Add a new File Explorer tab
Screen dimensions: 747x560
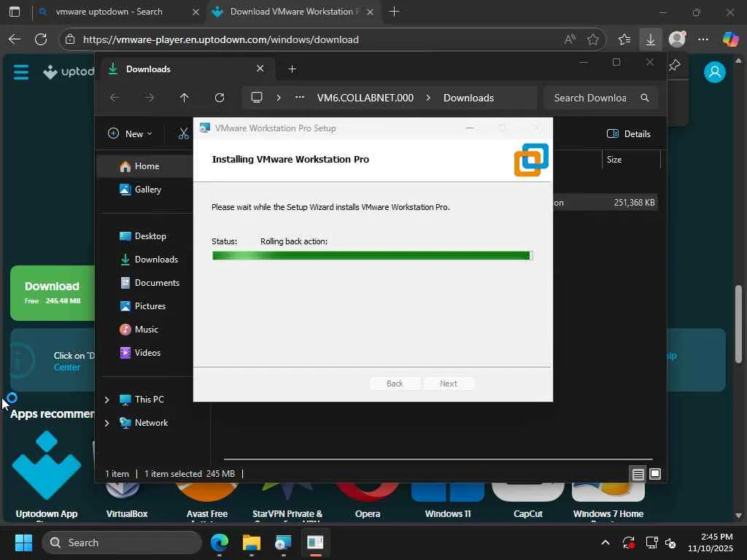[293, 69]
